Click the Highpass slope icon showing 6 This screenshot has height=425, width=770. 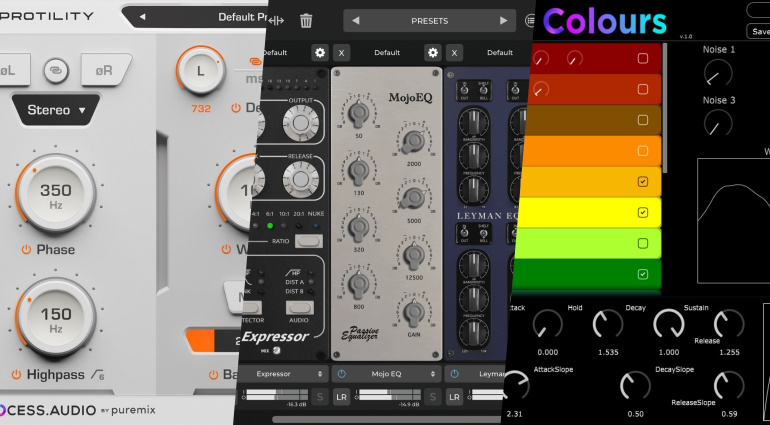(x=98, y=375)
